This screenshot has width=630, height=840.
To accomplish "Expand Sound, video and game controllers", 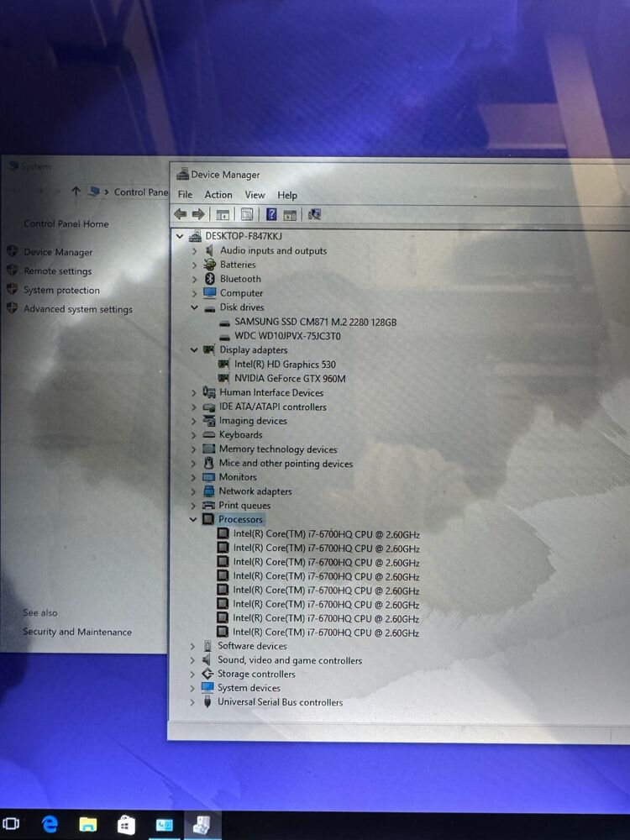I will pos(192,660).
